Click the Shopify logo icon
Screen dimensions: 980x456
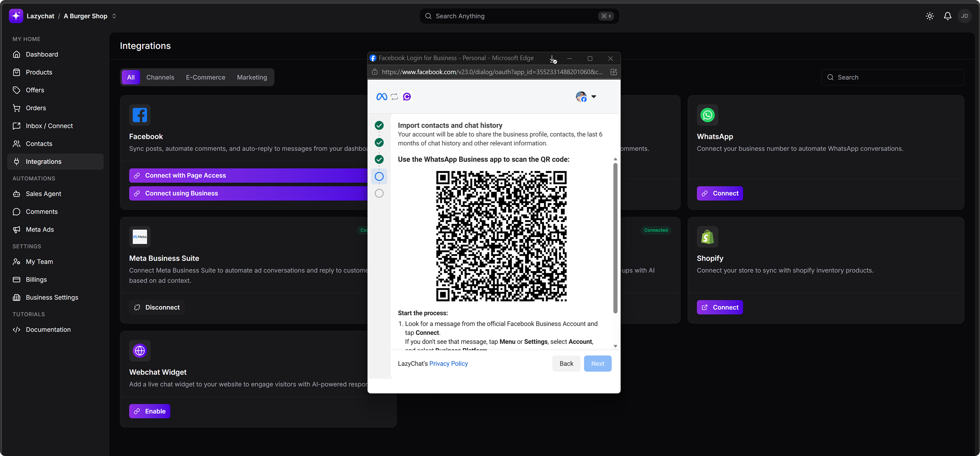click(x=707, y=237)
